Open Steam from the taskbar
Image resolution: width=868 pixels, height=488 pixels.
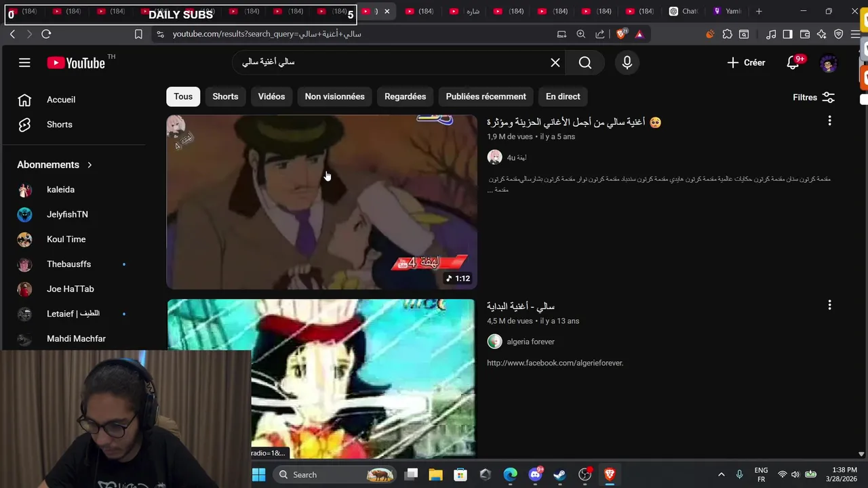(559, 474)
